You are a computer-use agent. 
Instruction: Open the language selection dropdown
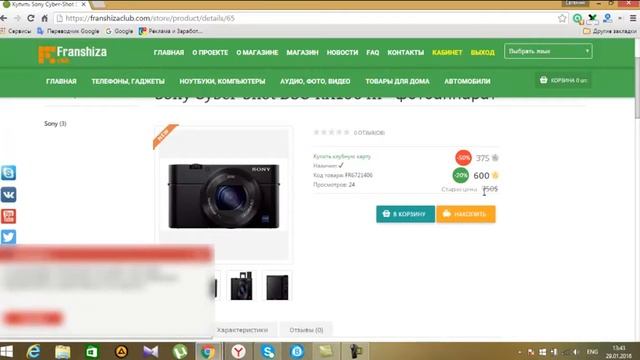(548, 51)
